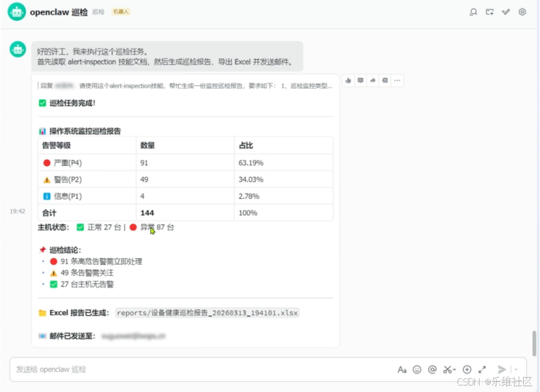The height and width of the screenshot is (392, 540).
Task: Click the plus attachment icon
Action: 467,370
